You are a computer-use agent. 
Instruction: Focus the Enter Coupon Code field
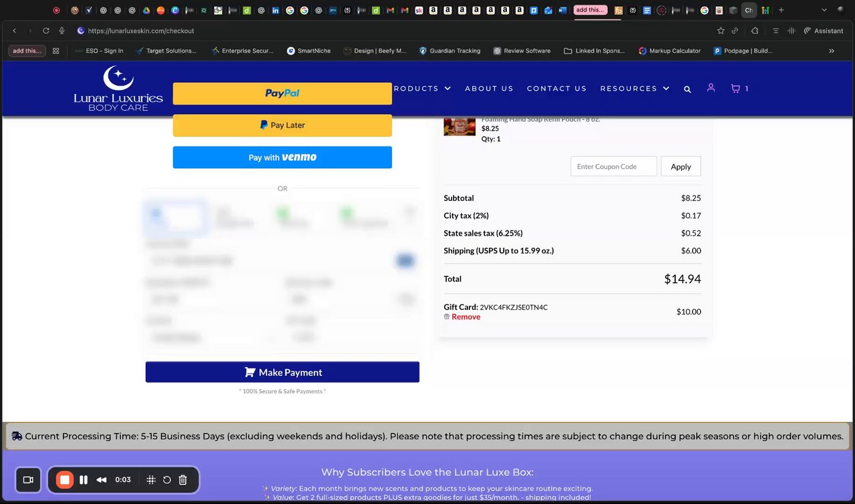coord(614,166)
